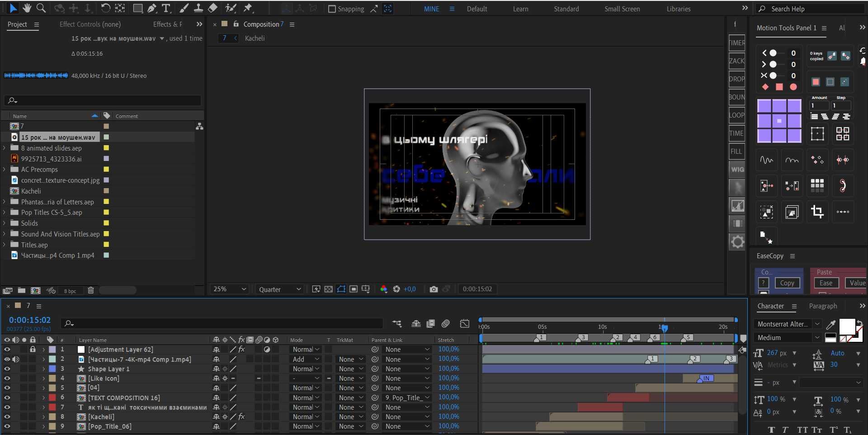Expand 8 animated slides.aep folder
Screen dimensions: 868x435
[x=5, y=148]
